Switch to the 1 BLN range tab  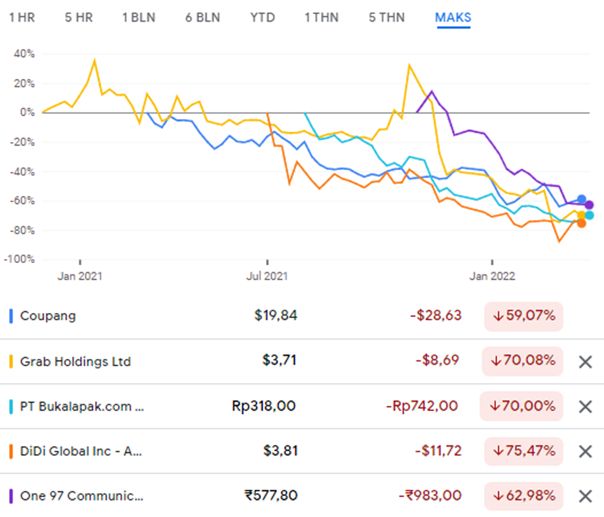click(x=139, y=17)
